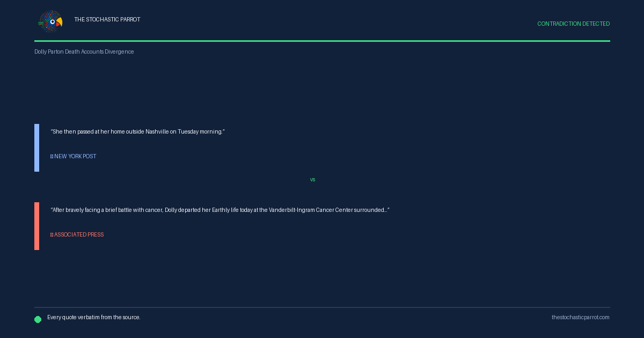The width and height of the screenshot is (644, 338).
Task: Click the Vanderbilt-Ingram Cancer Center quote
Action: 220,210
